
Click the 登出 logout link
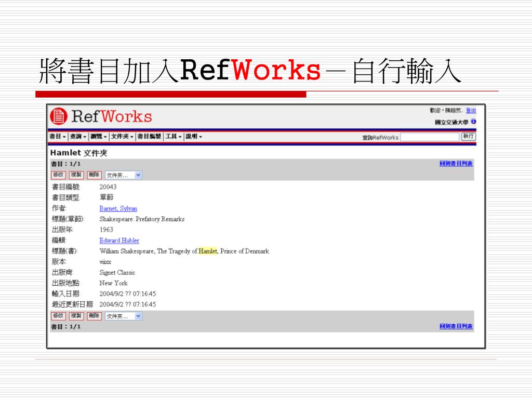click(x=471, y=111)
